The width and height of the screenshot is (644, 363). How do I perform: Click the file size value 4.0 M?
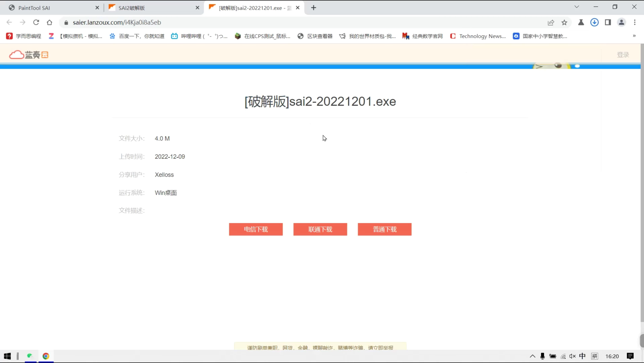(x=162, y=138)
